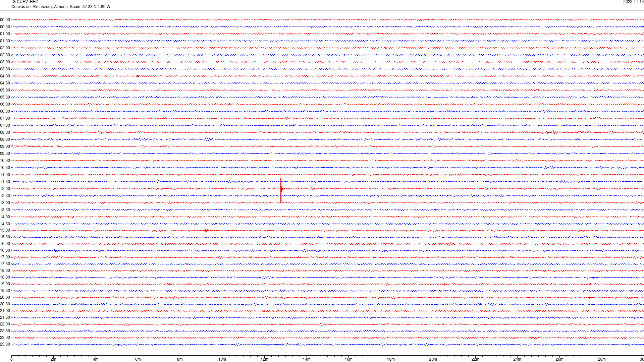The image size is (644, 362).
Task: Click the 4m tick on the time axis
Action: coord(96,359)
